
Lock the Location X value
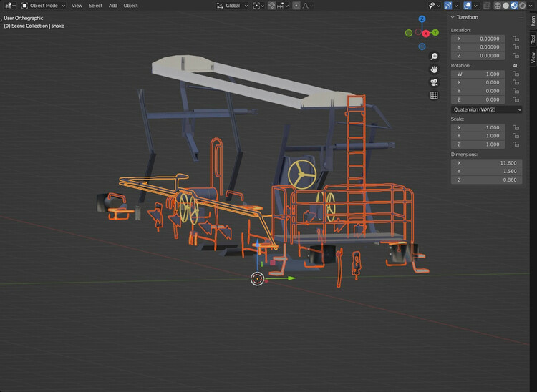click(x=516, y=39)
